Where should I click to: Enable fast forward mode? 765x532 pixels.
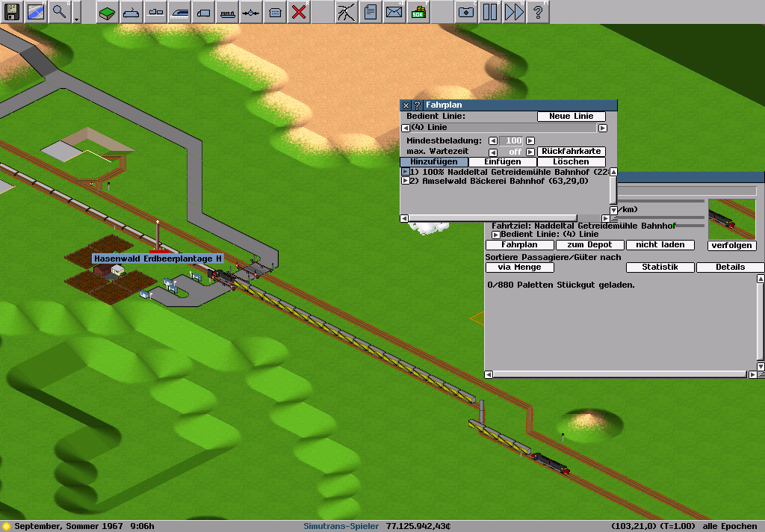click(514, 12)
